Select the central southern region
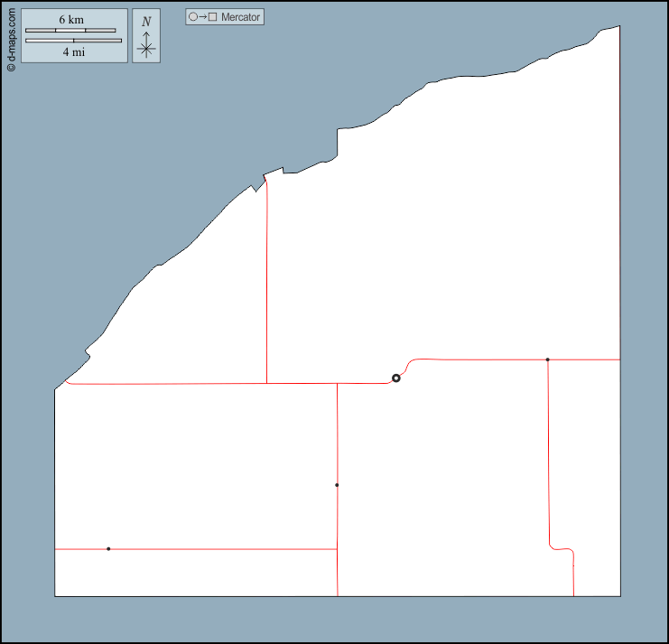This screenshot has width=669, height=644. tap(442, 488)
